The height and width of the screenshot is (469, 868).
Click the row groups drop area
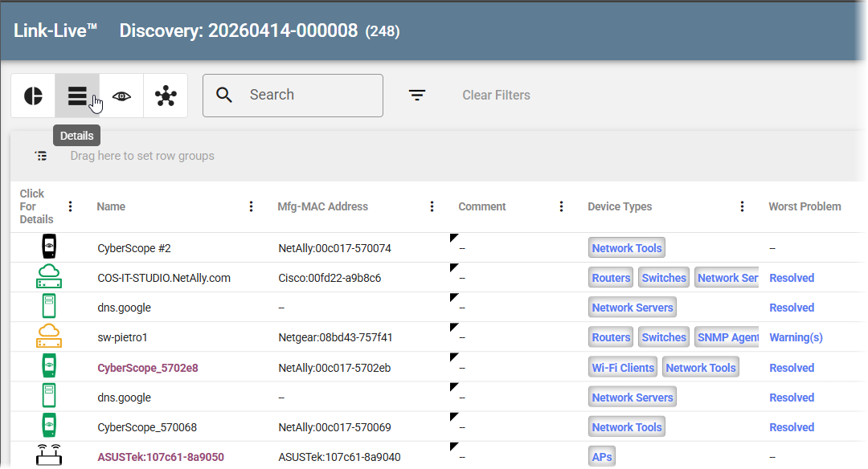point(141,156)
